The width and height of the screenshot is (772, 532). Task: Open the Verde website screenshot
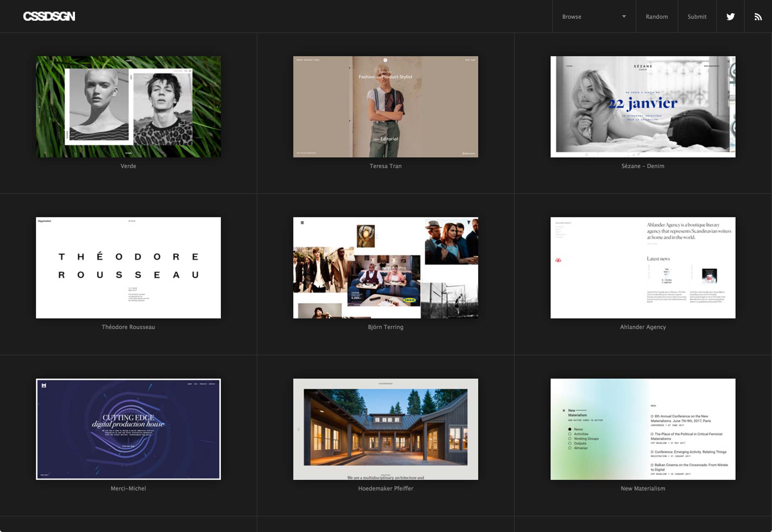click(128, 106)
